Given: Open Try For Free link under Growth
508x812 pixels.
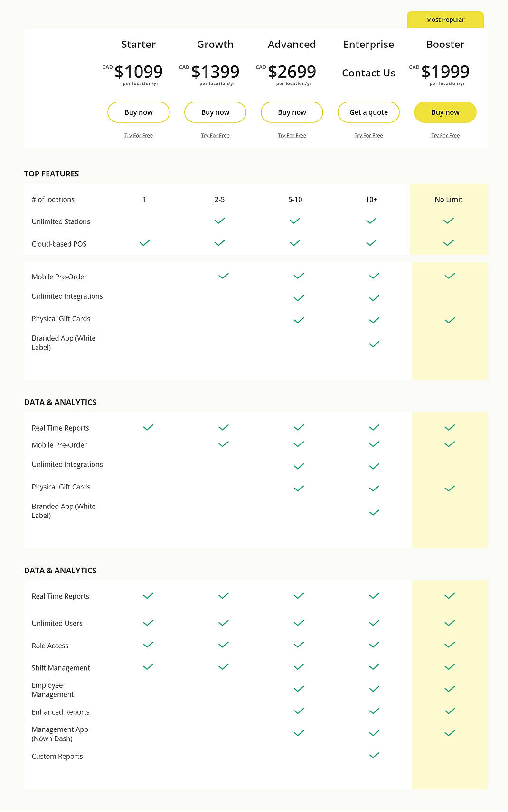Looking at the screenshot, I should (215, 135).
